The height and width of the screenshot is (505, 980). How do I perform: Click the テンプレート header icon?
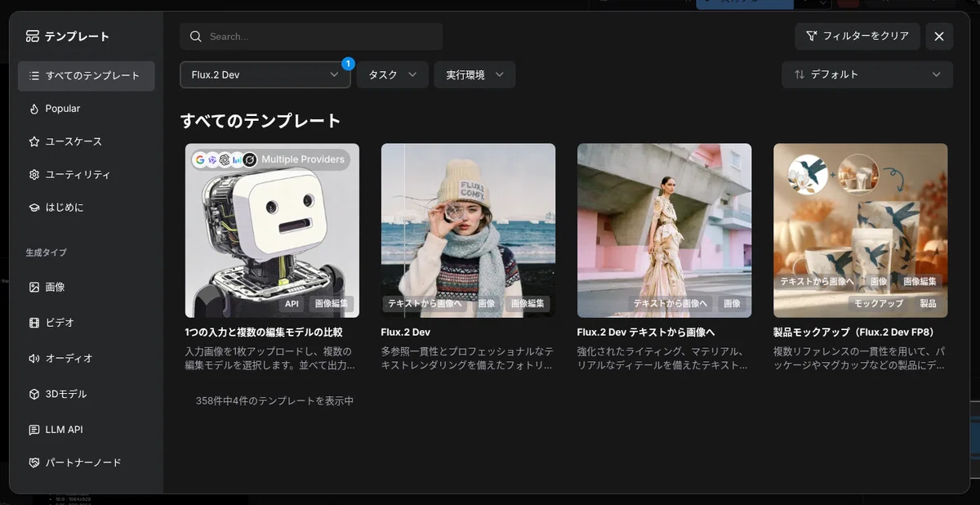click(x=33, y=36)
